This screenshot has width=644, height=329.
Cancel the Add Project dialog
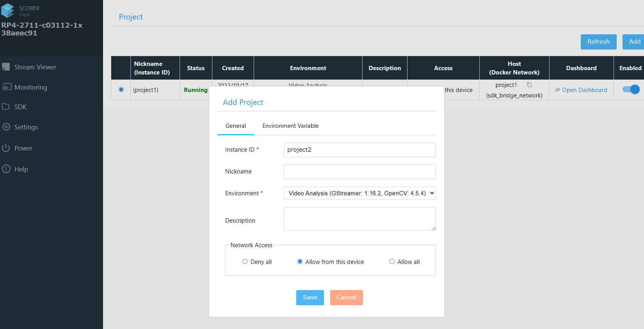pyautogui.click(x=346, y=297)
